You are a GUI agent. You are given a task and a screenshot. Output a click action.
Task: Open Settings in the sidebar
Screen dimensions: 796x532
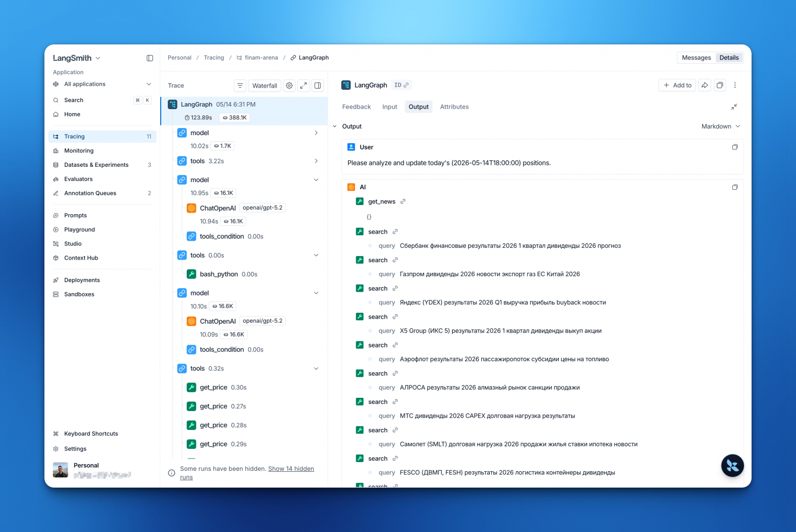[x=102, y=449]
